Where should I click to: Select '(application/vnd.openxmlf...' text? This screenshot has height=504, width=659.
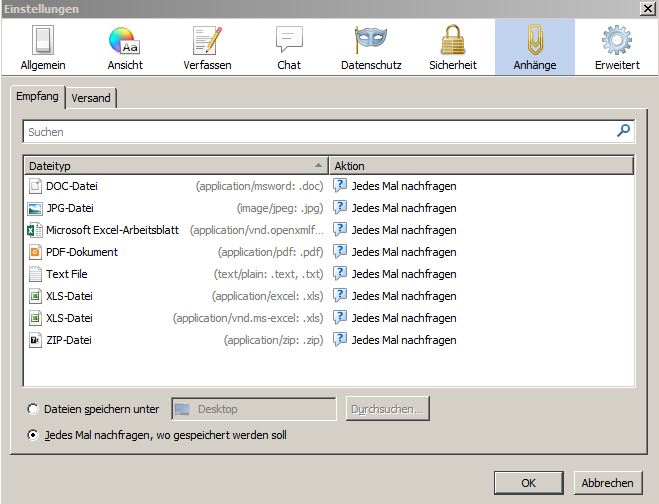point(257,230)
